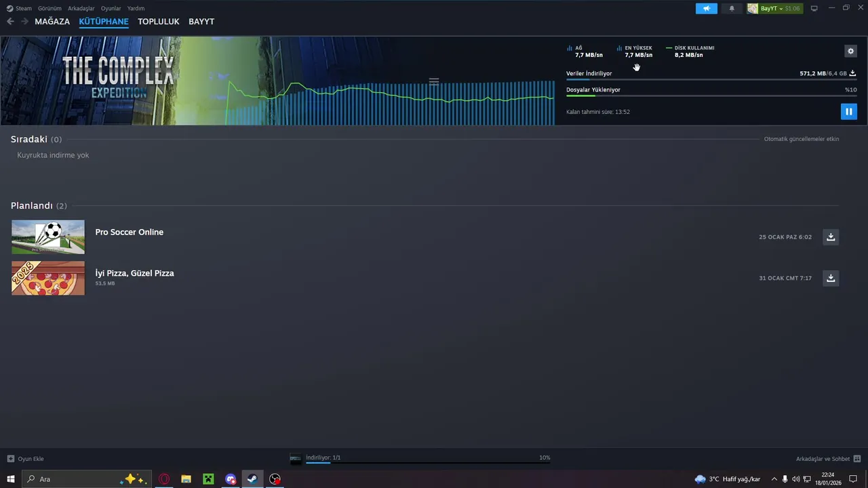
Task: Click Kalan tahmini süre 13:52 text
Action: 598,112
